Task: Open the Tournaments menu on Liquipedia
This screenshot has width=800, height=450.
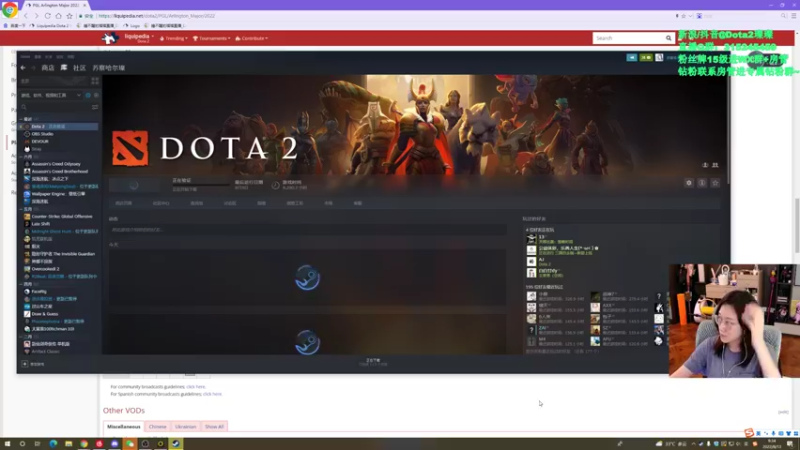Action: 211,38
